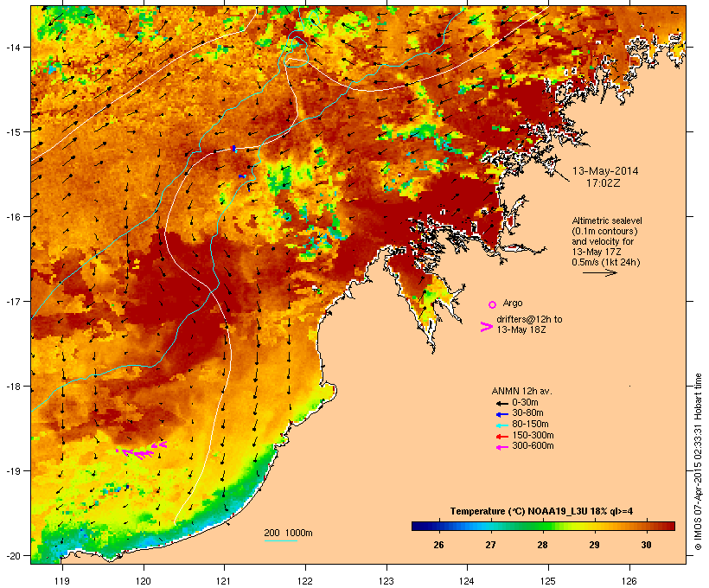Click colorbar tick label 26

[x=438, y=545]
